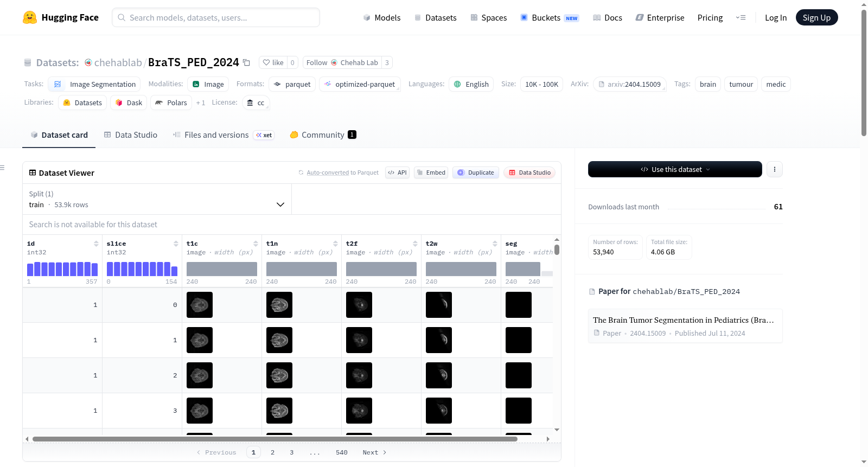The width and height of the screenshot is (868, 467).
Task: Click the Hugging Face logo icon
Action: click(x=30, y=17)
